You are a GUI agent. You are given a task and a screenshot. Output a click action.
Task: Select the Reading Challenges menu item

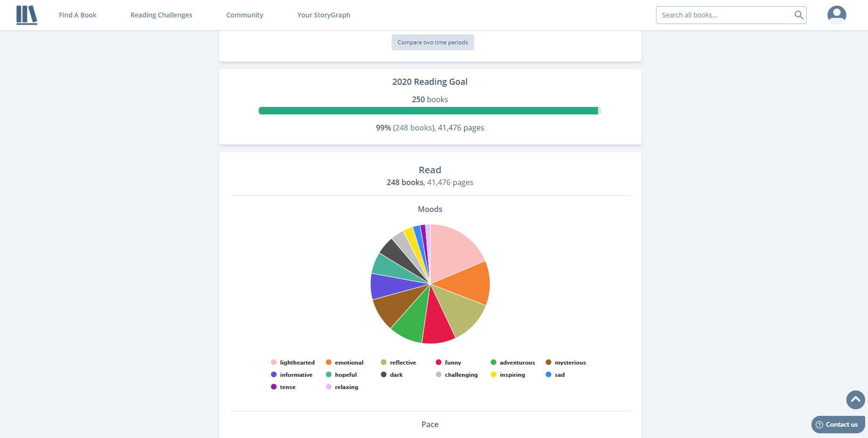pyautogui.click(x=161, y=15)
